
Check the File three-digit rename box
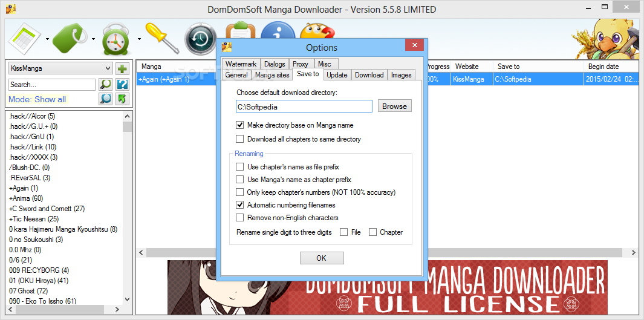(343, 232)
